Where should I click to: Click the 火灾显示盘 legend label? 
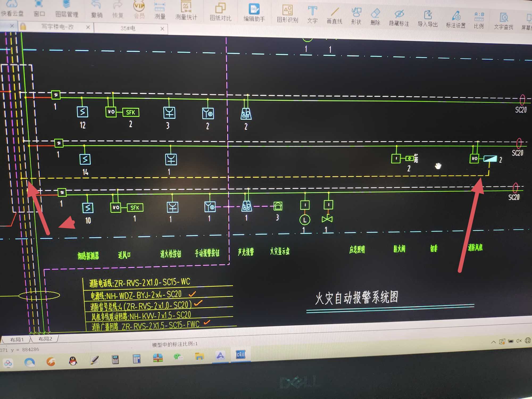click(x=280, y=251)
